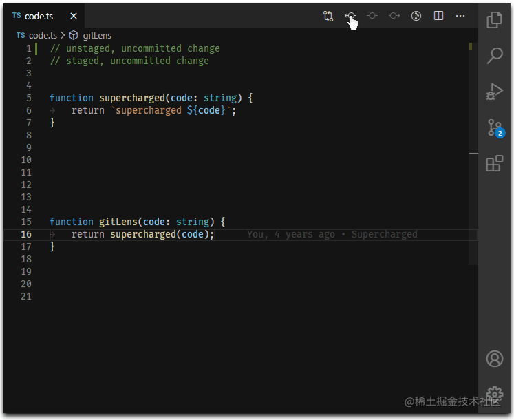Image resolution: width=514 pixels, height=420 pixels.
Task: Open the Extensions view
Action: pos(494,164)
